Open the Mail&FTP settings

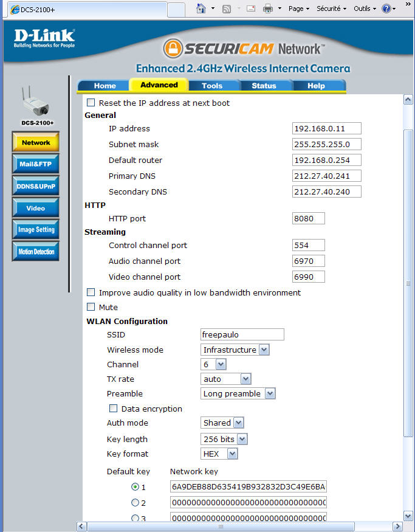click(x=36, y=164)
